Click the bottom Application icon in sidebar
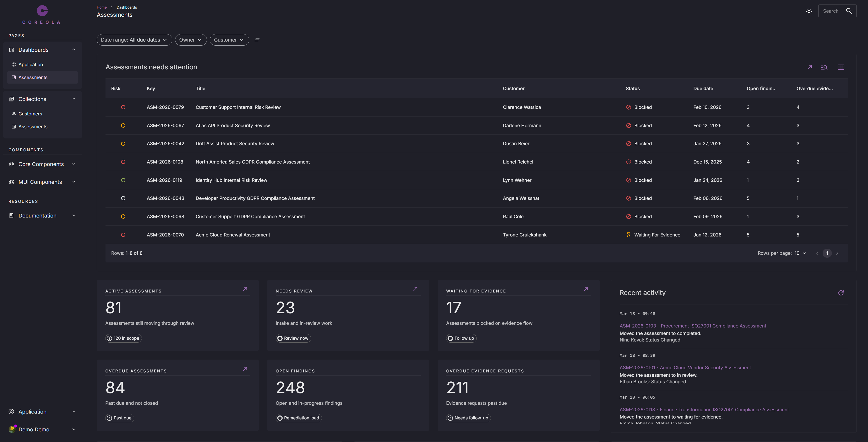 12,412
